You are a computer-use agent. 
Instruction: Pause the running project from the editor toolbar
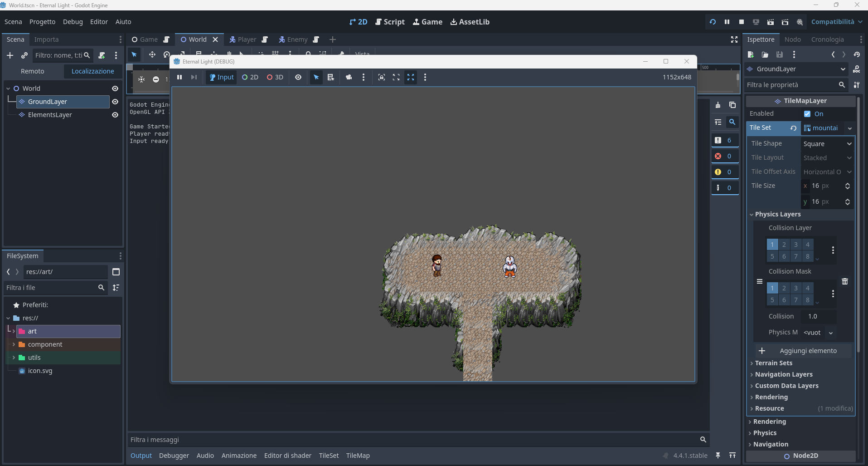point(727,22)
